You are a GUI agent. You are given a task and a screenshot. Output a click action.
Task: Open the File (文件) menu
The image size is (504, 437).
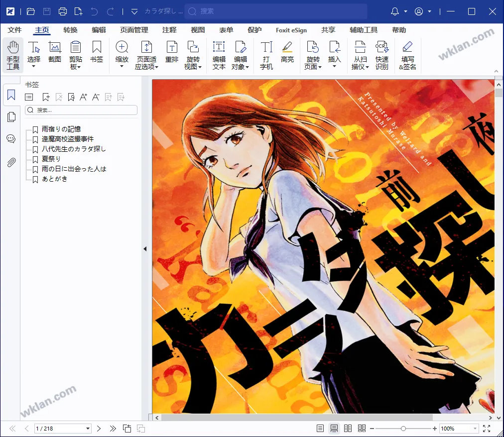[14, 30]
